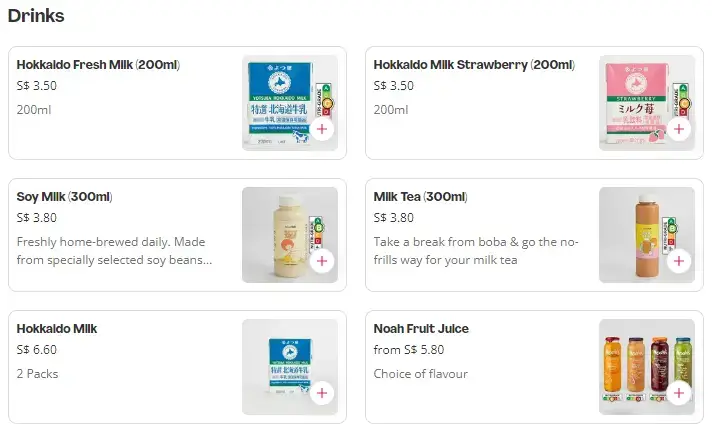
Task: Open Hokkaido Milk Strawberry (200ml) title
Action: pyautogui.click(x=474, y=65)
